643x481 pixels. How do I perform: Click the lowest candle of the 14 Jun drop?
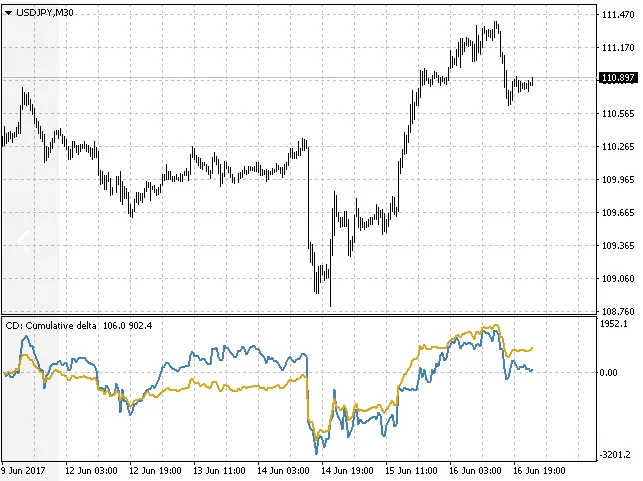330,295
